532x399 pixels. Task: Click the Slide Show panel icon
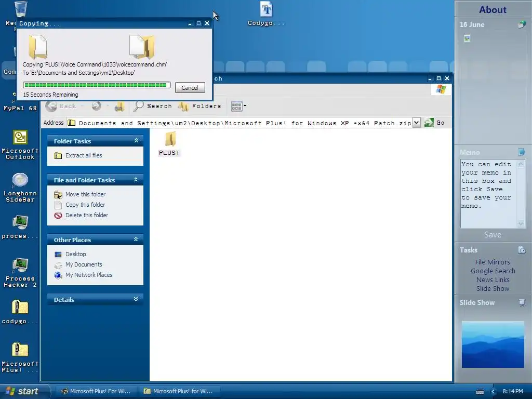click(x=522, y=303)
